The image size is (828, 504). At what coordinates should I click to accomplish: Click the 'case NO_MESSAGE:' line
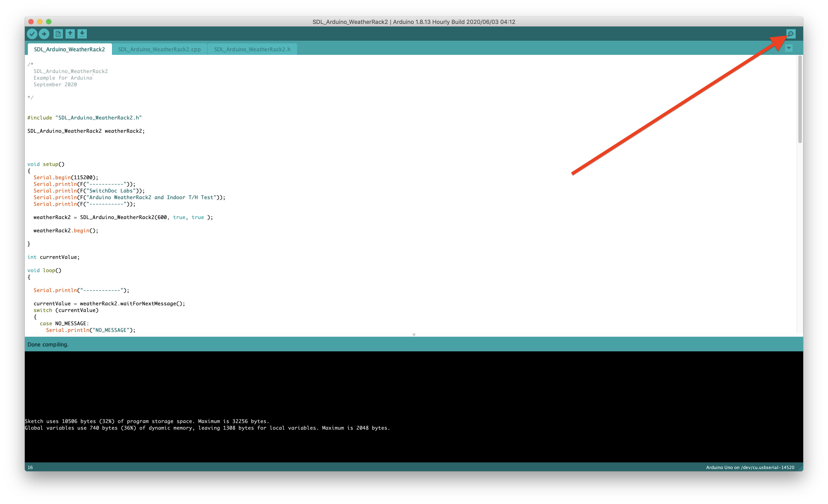click(x=64, y=323)
